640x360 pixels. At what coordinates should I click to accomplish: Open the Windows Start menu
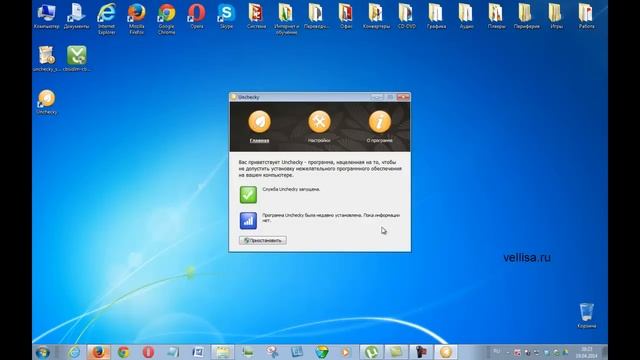tap(43, 352)
